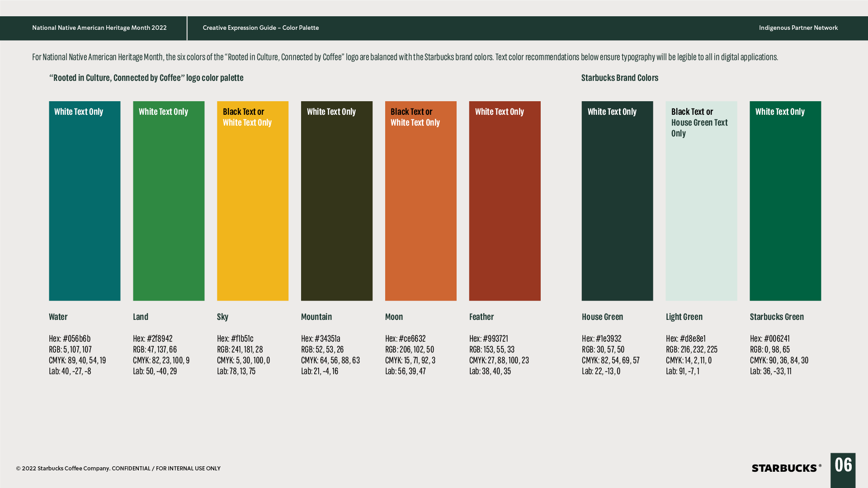
Task: Click 'Lab: 56, 39, 47' value
Action: pyautogui.click(x=406, y=371)
